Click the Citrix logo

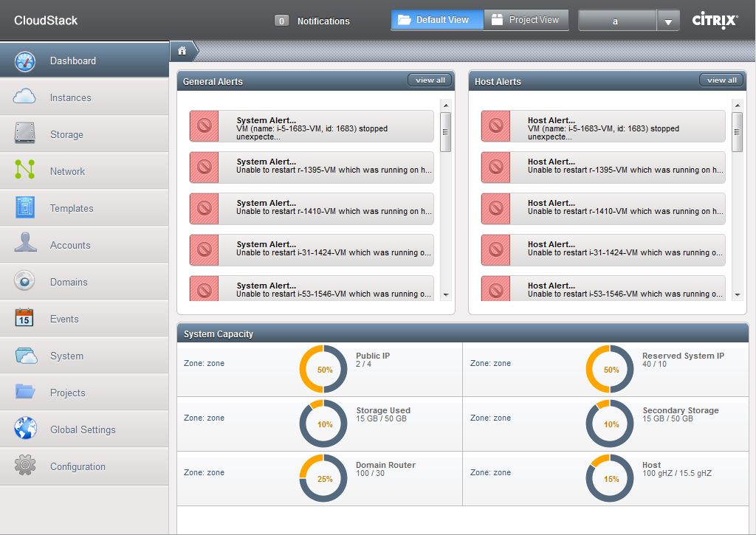point(715,20)
